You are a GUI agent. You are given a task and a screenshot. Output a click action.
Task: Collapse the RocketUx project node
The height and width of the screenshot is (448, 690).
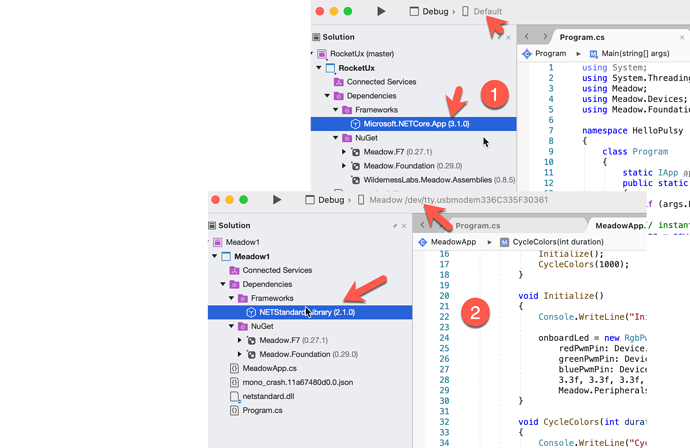319,68
